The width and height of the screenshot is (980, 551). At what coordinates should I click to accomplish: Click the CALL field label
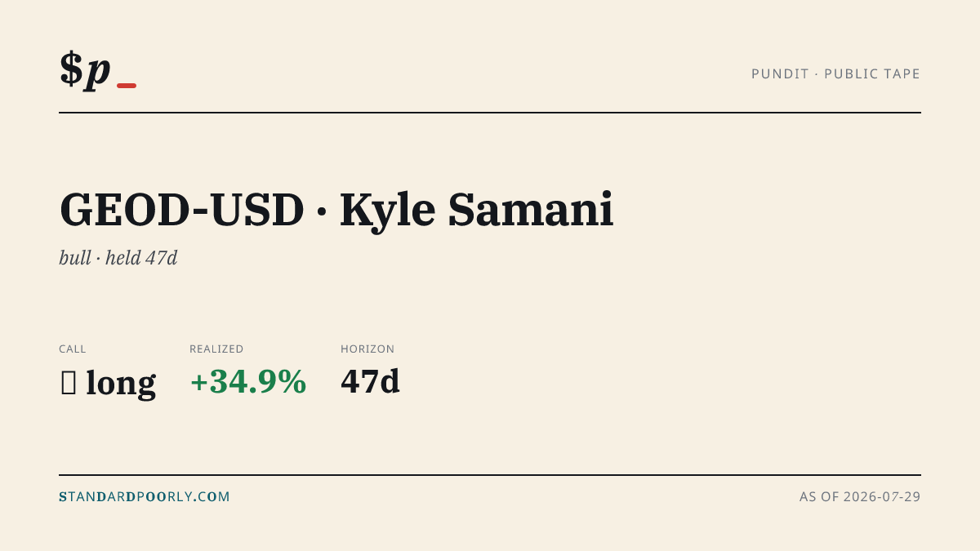coord(73,349)
